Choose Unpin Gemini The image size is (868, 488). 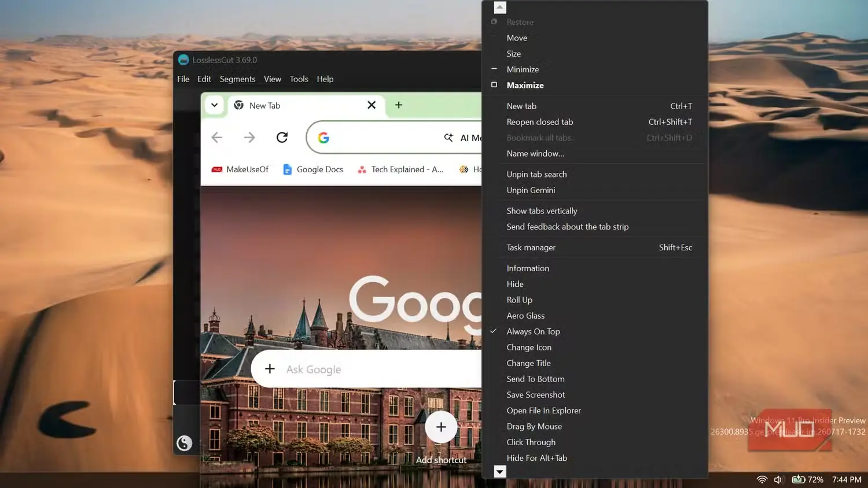point(595,190)
